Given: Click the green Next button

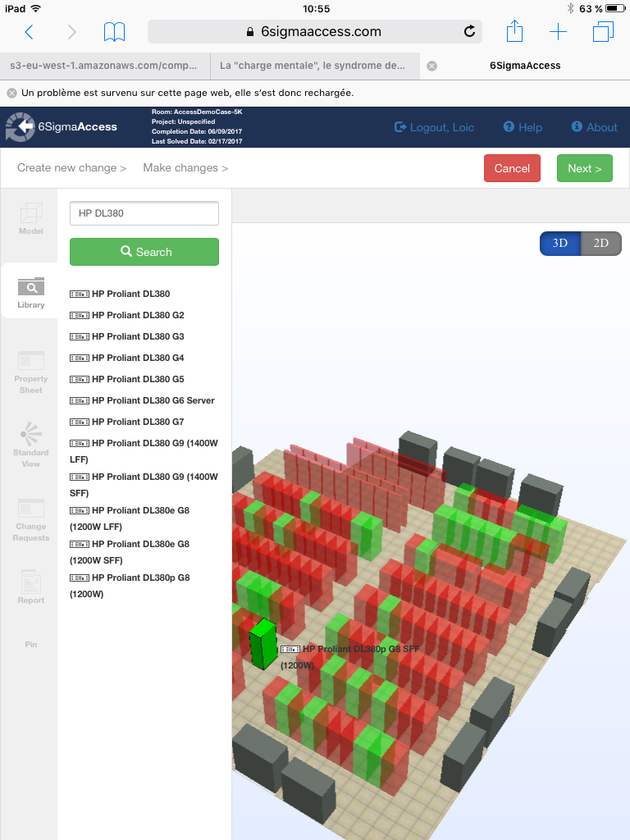Looking at the screenshot, I should click(584, 168).
